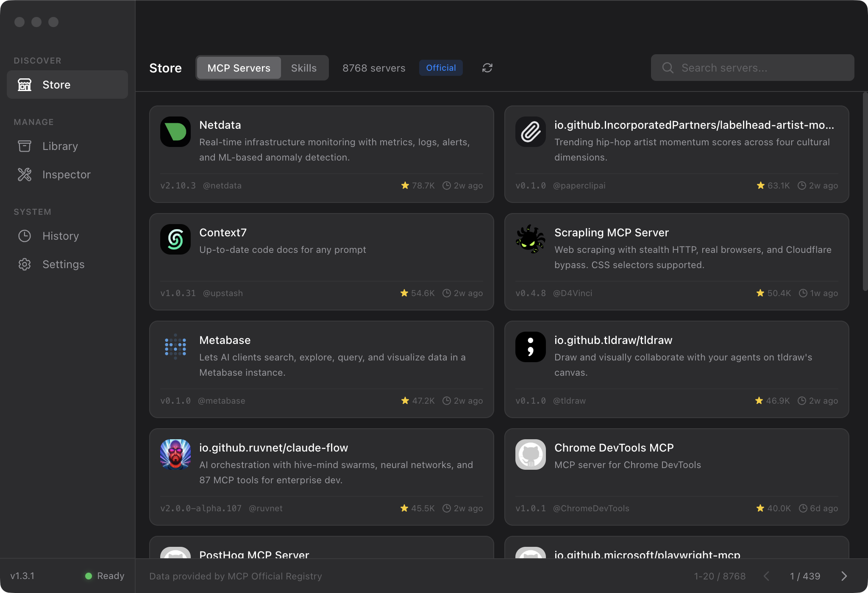Image resolution: width=868 pixels, height=593 pixels.
Task: Open the io.github.tldraw/tldraw title
Action: click(613, 340)
